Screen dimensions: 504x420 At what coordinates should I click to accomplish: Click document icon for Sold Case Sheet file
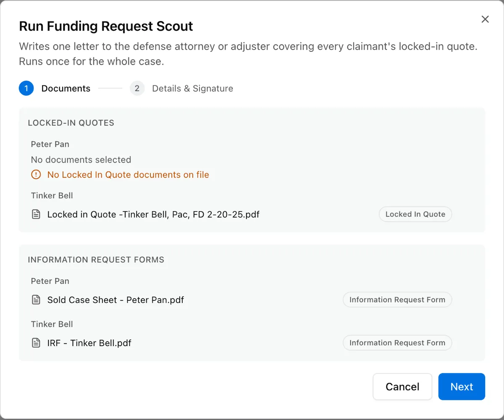[37, 300]
